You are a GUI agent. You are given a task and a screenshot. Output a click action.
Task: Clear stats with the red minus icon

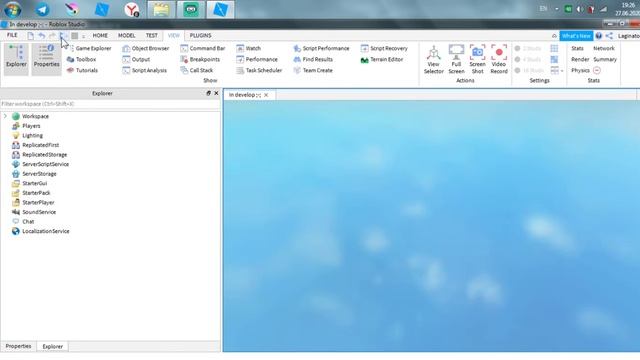pyautogui.click(x=597, y=70)
